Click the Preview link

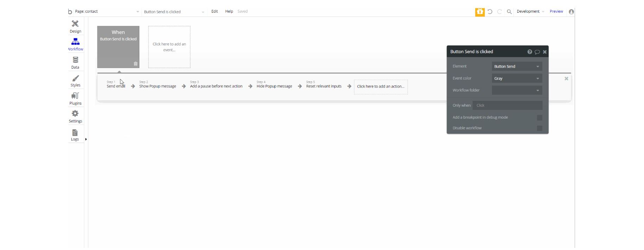coord(556,12)
